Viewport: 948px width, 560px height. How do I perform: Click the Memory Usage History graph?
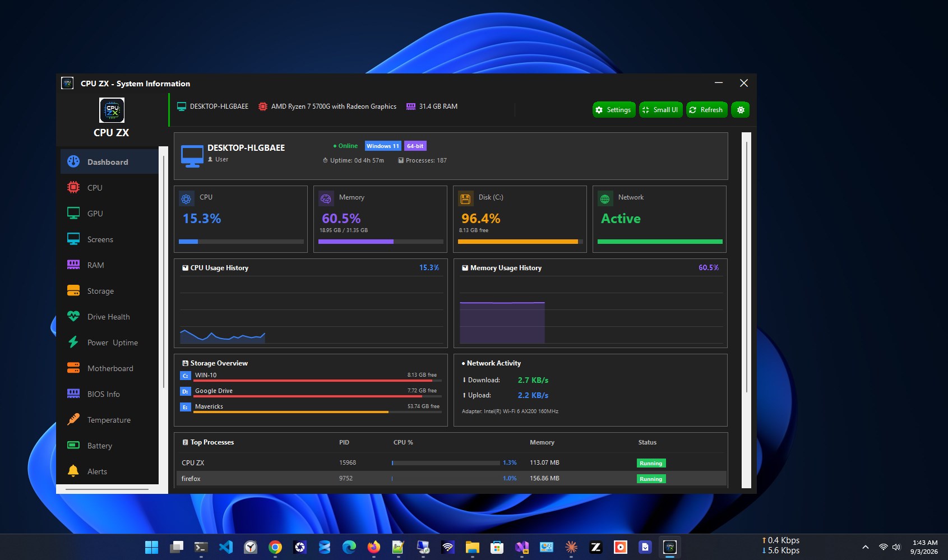tap(590, 310)
